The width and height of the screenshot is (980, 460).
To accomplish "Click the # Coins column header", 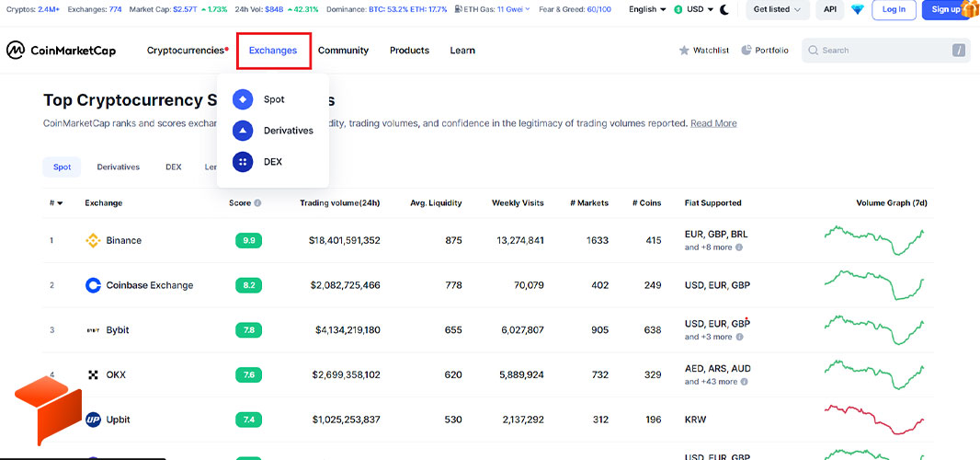I will click(x=646, y=203).
